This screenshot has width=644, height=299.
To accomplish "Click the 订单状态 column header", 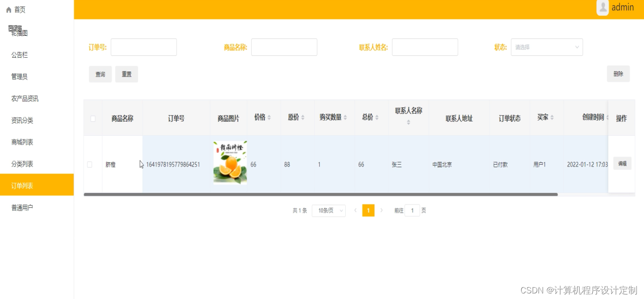I will [510, 119].
